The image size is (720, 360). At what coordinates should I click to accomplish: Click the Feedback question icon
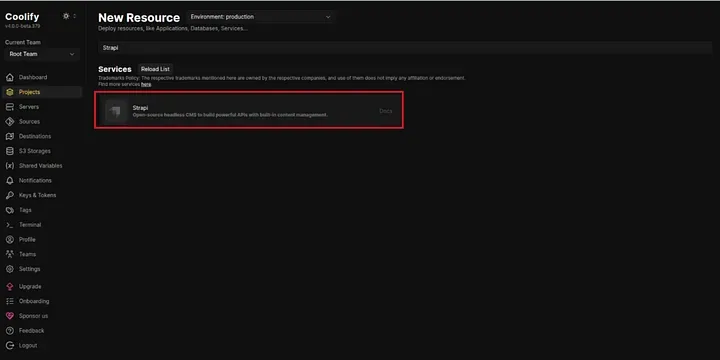tap(10, 331)
